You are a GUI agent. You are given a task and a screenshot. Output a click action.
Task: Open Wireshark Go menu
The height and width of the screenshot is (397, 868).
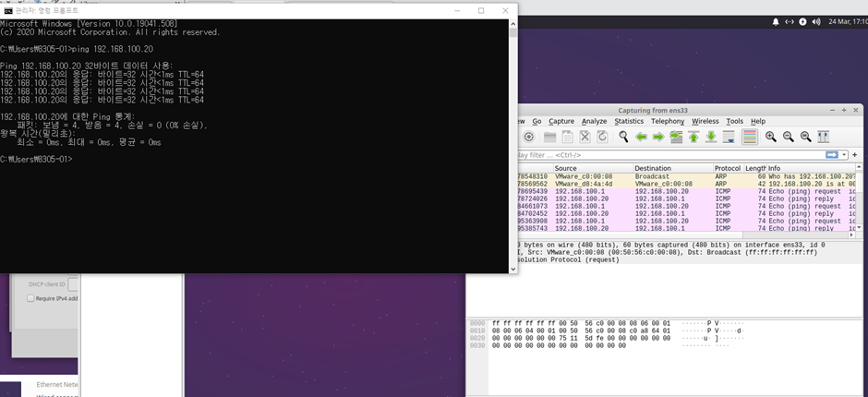pos(537,121)
